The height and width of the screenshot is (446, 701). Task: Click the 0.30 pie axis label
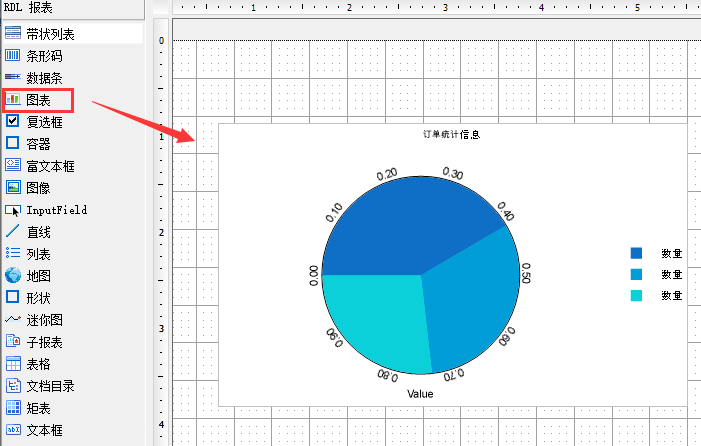click(453, 173)
